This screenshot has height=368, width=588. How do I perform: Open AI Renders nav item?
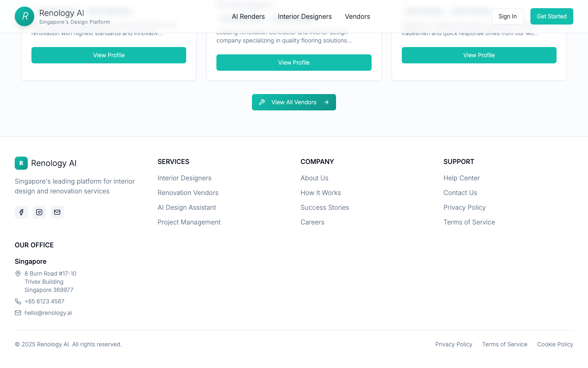[248, 16]
